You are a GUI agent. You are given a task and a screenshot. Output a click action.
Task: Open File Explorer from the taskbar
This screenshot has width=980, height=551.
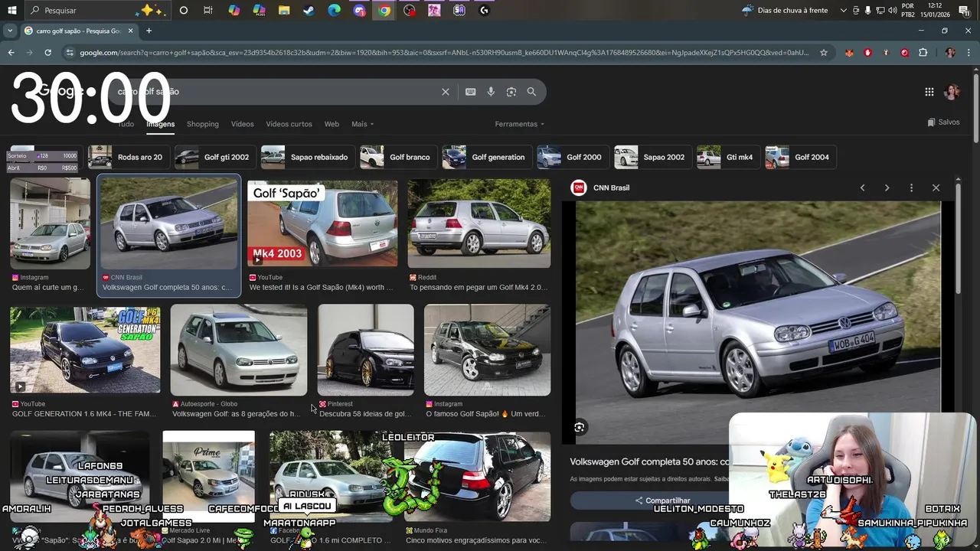[x=284, y=11]
